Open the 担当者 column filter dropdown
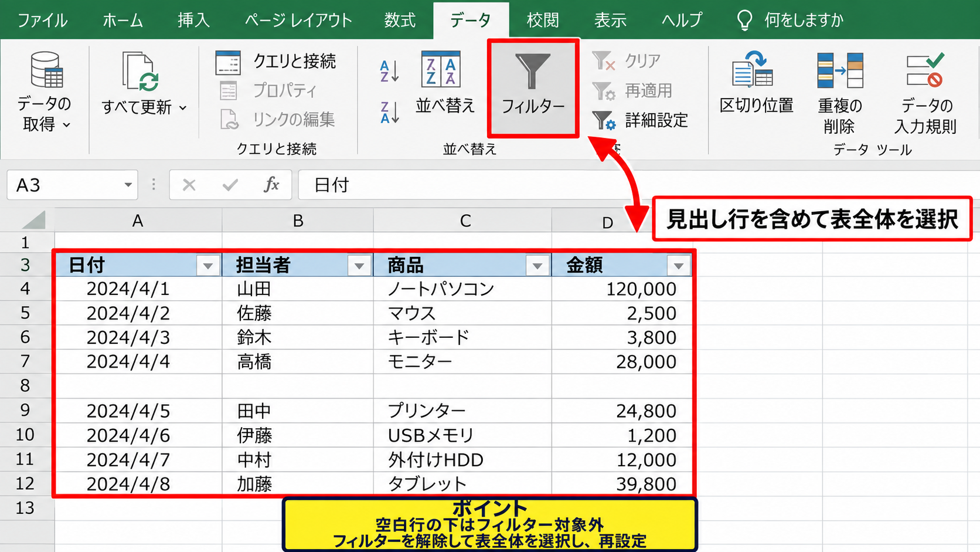This screenshot has width=980, height=552. click(x=359, y=266)
